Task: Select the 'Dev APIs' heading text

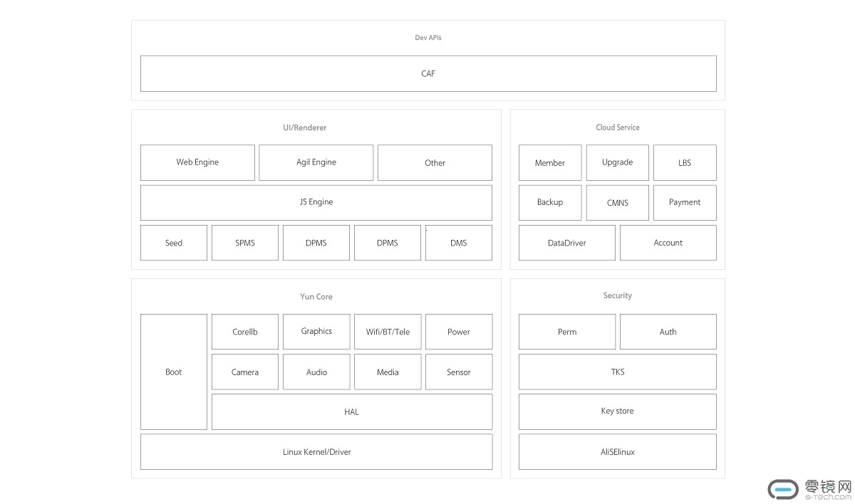Action: pos(428,38)
